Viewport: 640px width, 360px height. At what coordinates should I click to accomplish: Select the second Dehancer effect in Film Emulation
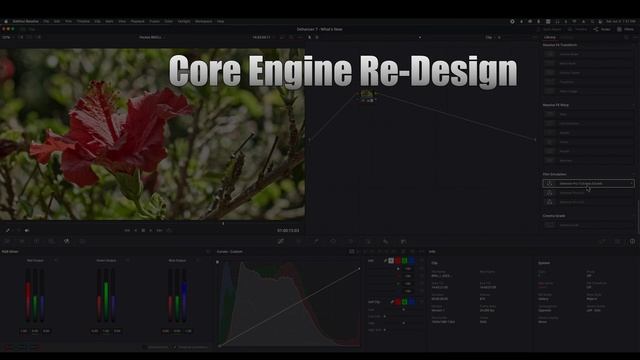coord(588,193)
